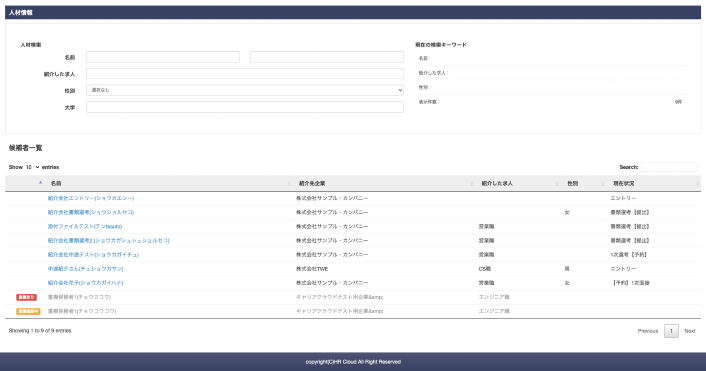Viewport: 706px width, 371px height.
Task: Click the second 名前 input field
Action: tap(326, 57)
